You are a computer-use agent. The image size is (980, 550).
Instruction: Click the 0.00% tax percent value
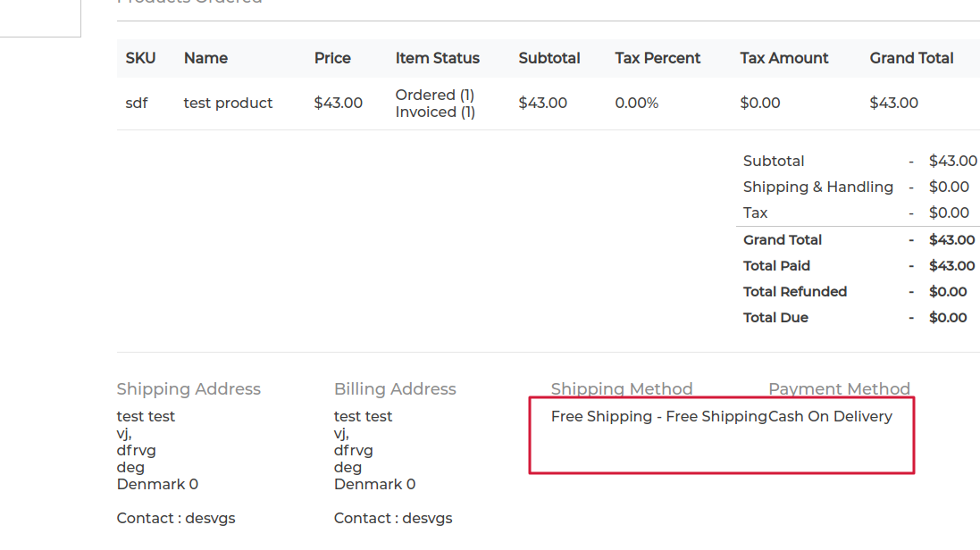click(636, 104)
